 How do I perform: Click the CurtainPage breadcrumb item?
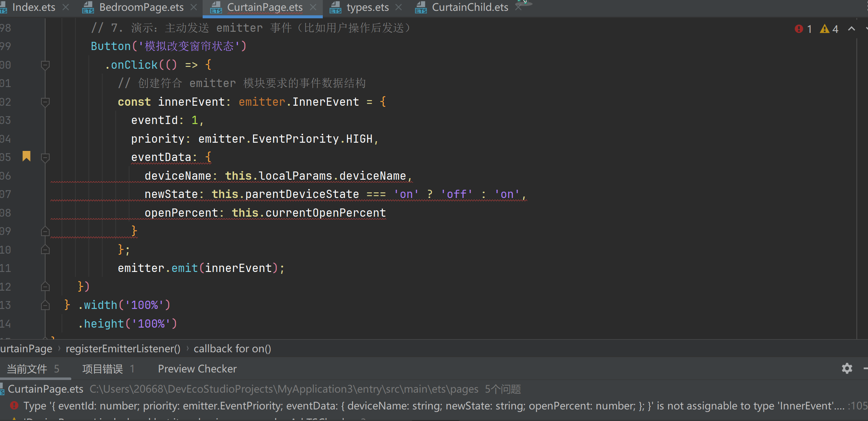coord(26,349)
